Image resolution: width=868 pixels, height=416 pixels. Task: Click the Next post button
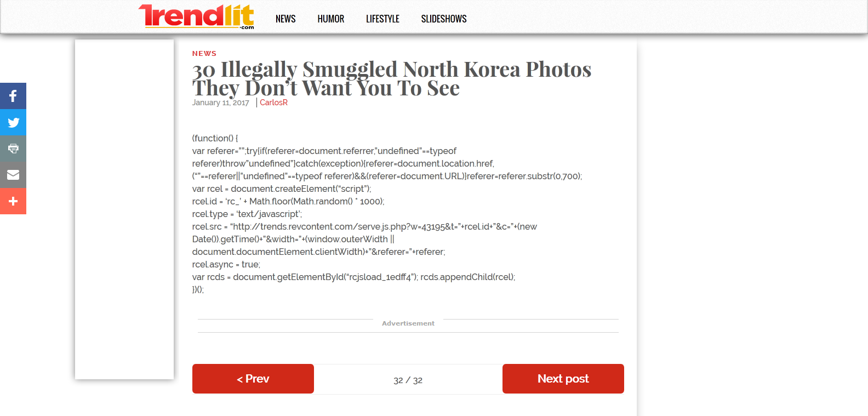tap(563, 379)
